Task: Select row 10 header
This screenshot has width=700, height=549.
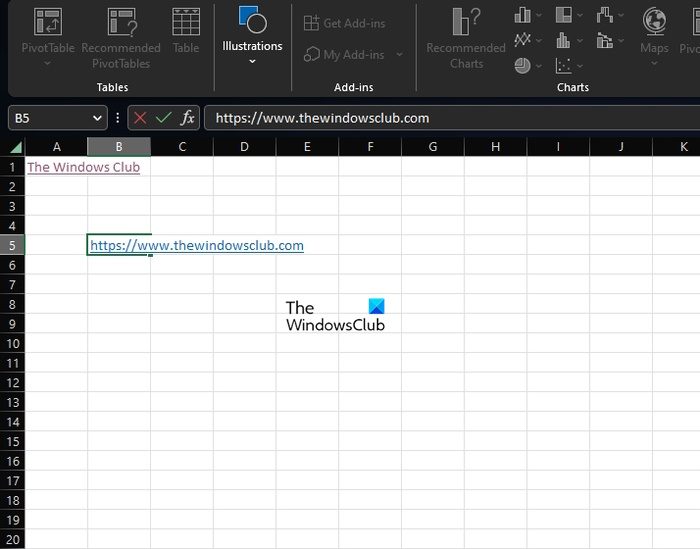Action: point(12,344)
